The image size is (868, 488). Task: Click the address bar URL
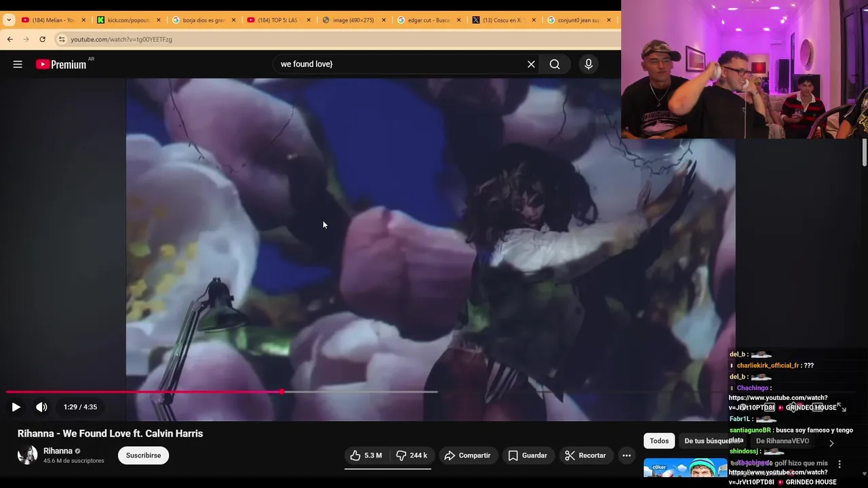(121, 39)
